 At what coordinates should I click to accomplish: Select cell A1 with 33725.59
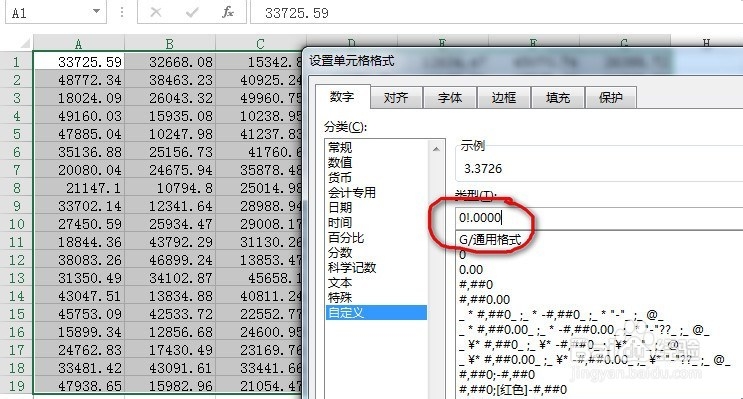[79, 62]
